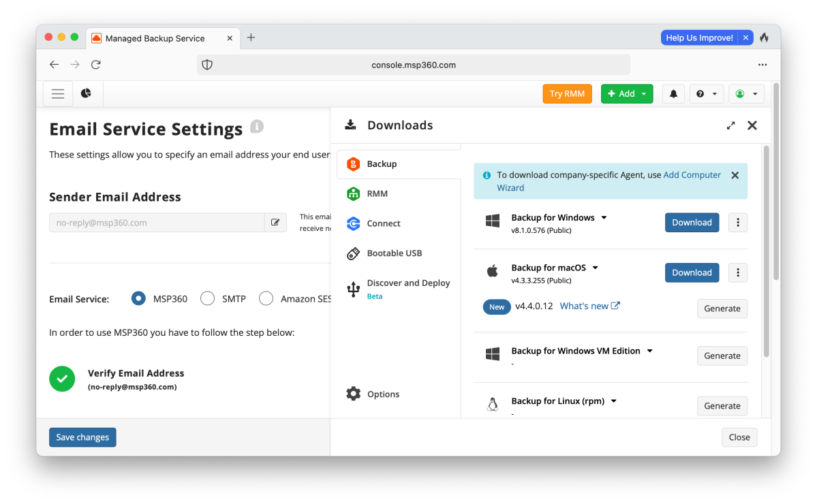Click the Downloads header download icon
Screen dimensions: 817x504
pyautogui.click(x=351, y=125)
